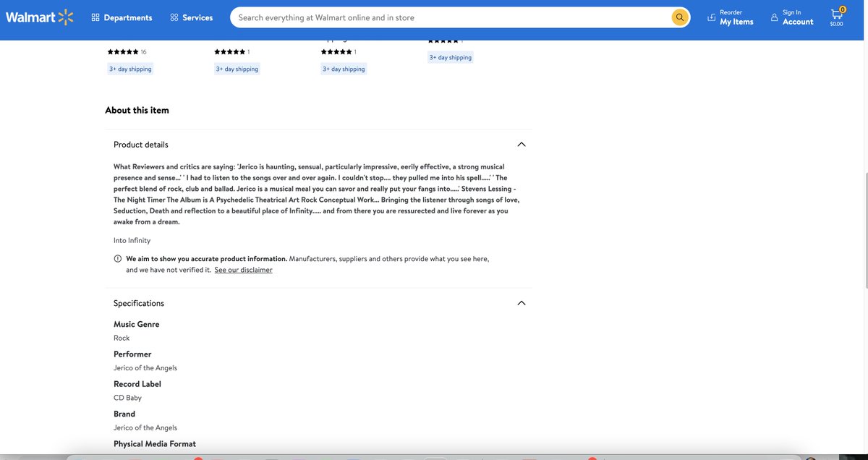Click the Music Genre heading
This screenshot has height=460, width=868.
point(137,324)
